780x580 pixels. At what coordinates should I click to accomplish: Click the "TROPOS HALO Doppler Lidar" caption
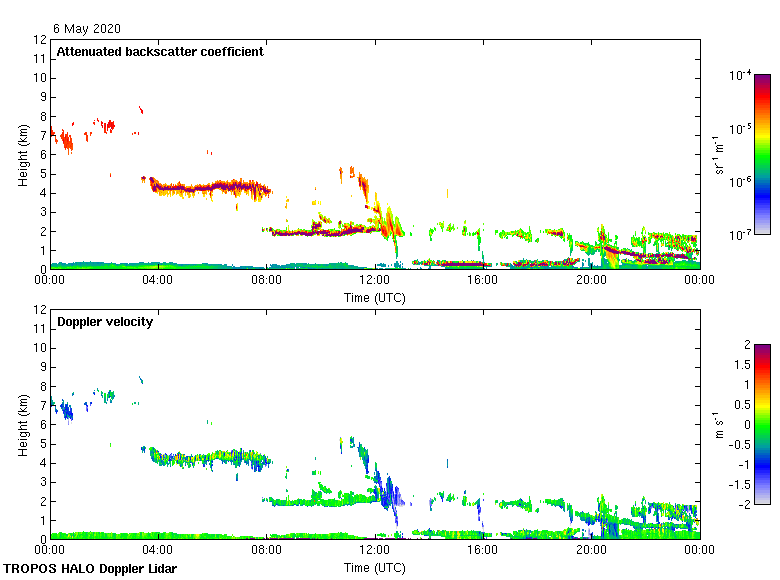(88, 568)
